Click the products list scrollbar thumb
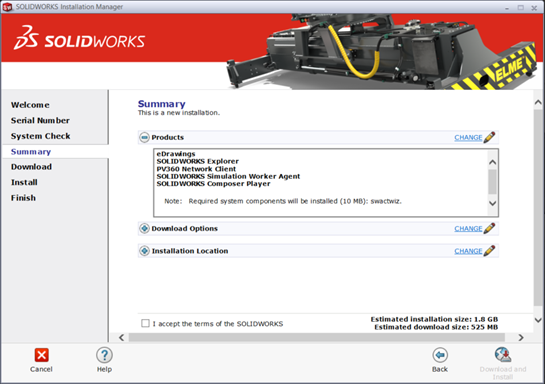 (x=493, y=181)
